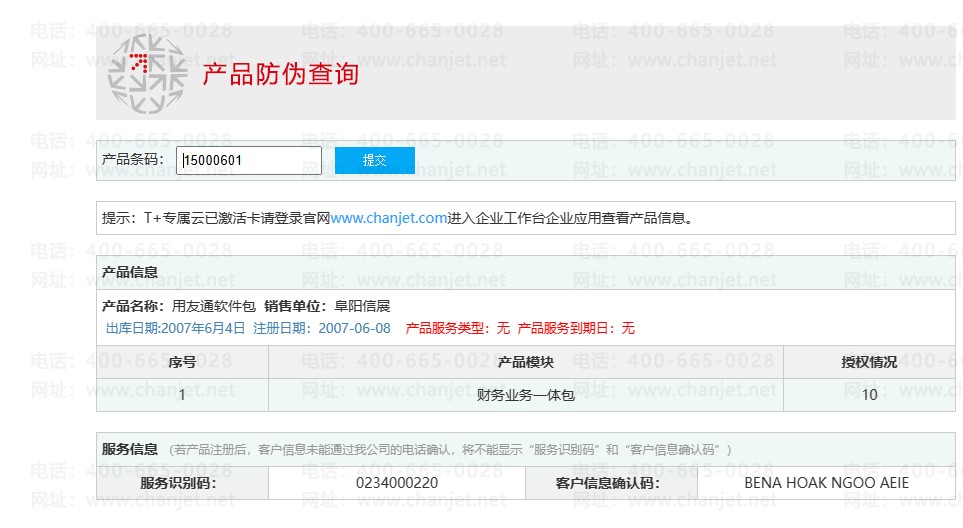Image resolution: width=963 pixels, height=528 pixels.
Task: Click the 客户信息确认码 label cell
Action: tap(611, 483)
